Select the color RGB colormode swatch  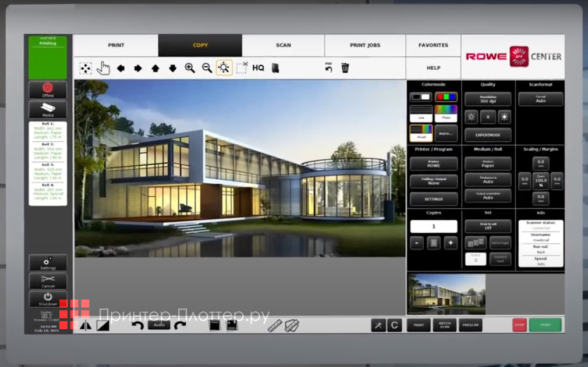pos(447,97)
